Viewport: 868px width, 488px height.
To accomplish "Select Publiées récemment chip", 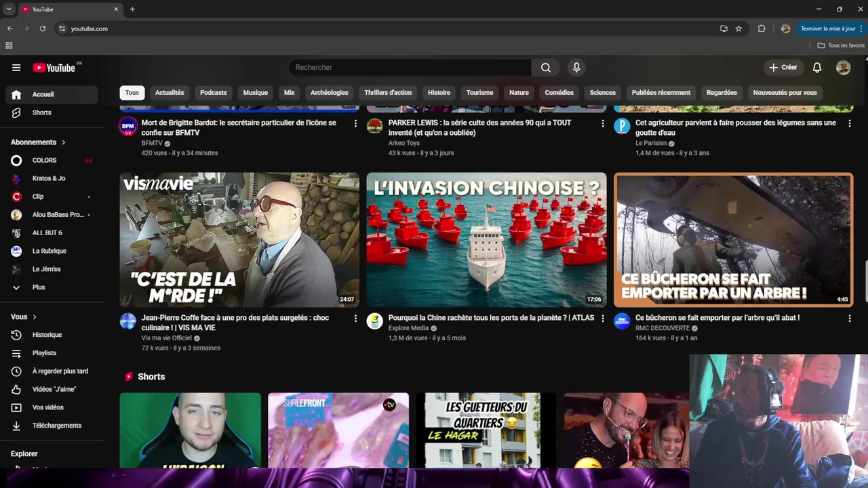I will (661, 93).
